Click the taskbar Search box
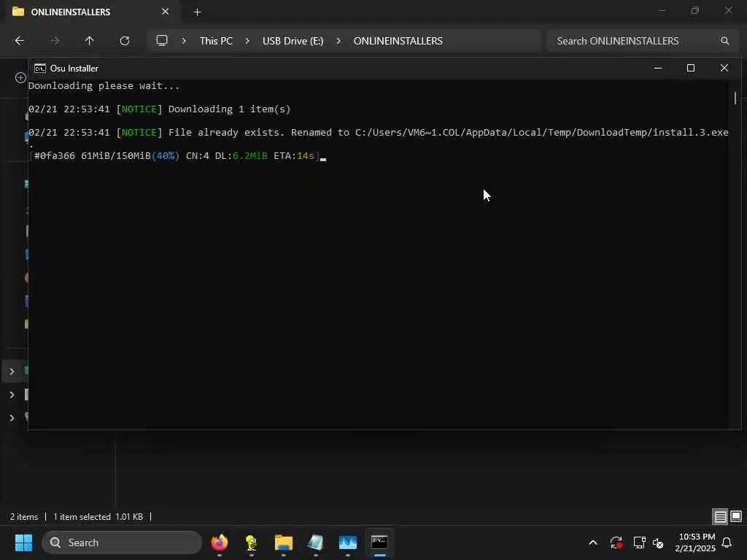 (x=122, y=542)
